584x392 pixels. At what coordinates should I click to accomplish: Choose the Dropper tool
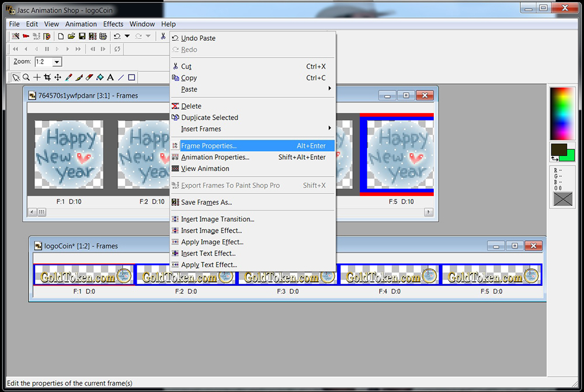point(68,77)
